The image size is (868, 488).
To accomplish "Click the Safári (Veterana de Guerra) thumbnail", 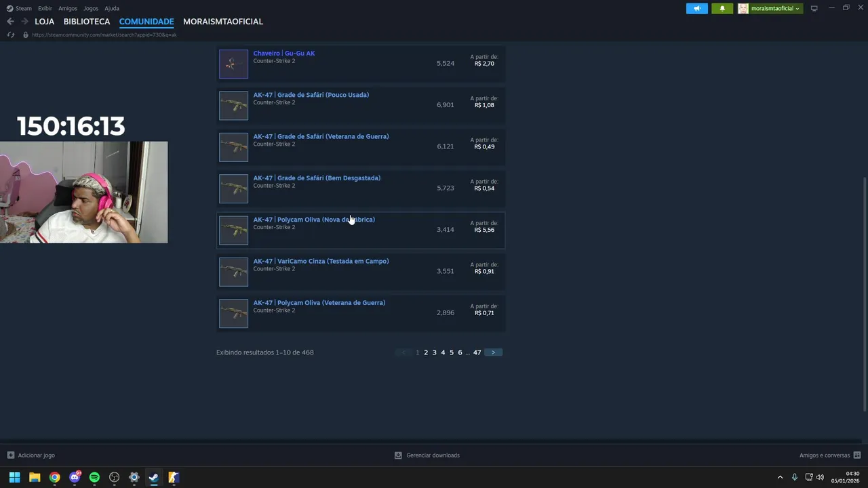I will coord(233,147).
